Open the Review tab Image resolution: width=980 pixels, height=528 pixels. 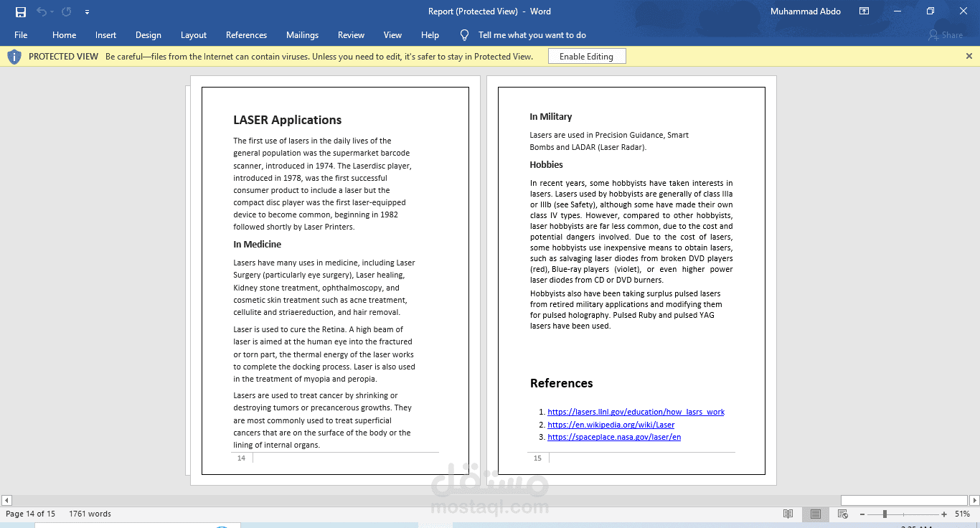click(351, 35)
